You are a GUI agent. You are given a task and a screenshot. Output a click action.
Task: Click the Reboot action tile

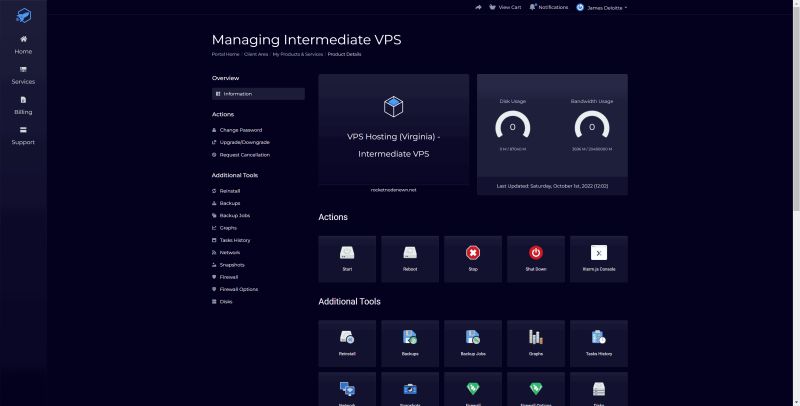410,259
